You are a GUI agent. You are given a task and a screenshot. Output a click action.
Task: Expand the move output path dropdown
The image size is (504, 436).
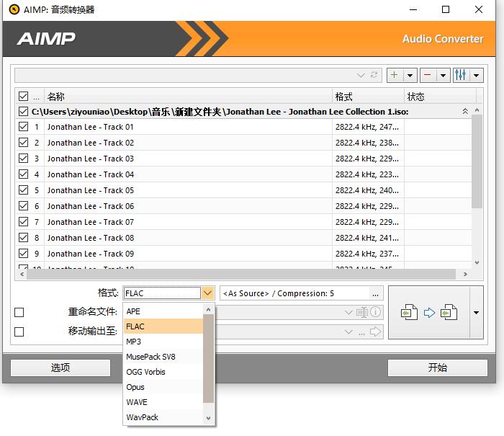click(x=348, y=332)
